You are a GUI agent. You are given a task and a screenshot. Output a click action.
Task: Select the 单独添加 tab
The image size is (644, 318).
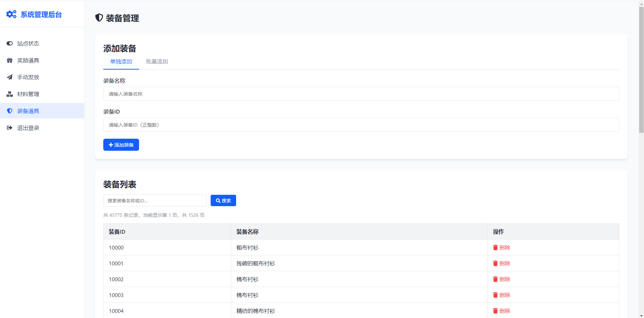[x=121, y=62]
